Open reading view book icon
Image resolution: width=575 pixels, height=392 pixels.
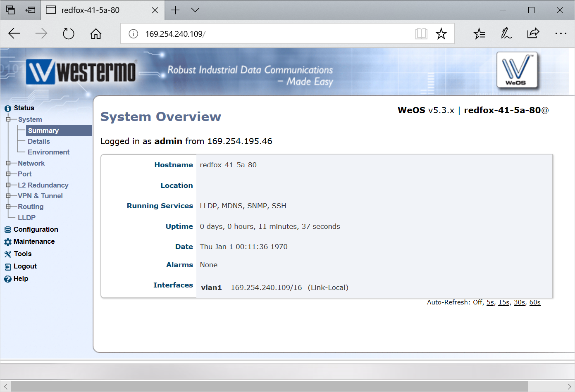pyautogui.click(x=421, y=33)
